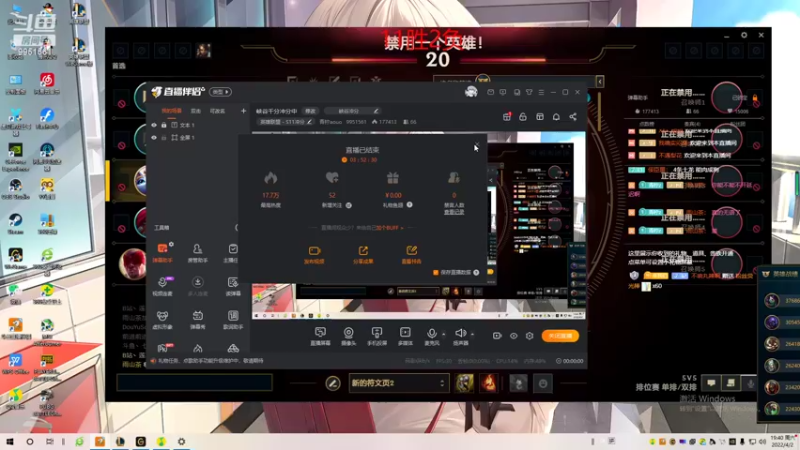Toggle the preview eye icon near stream button
Image resolution: width=800 pixels, height=450 pixels.
coord(513,336)
